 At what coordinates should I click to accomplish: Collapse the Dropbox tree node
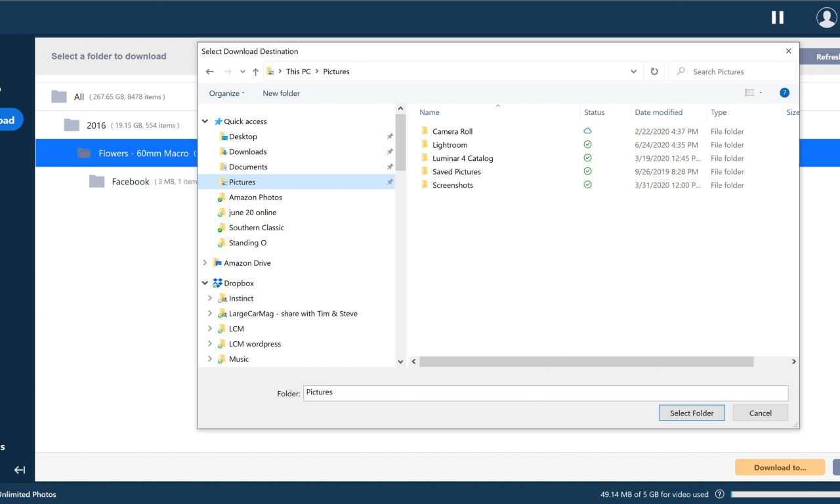[205, 283]
